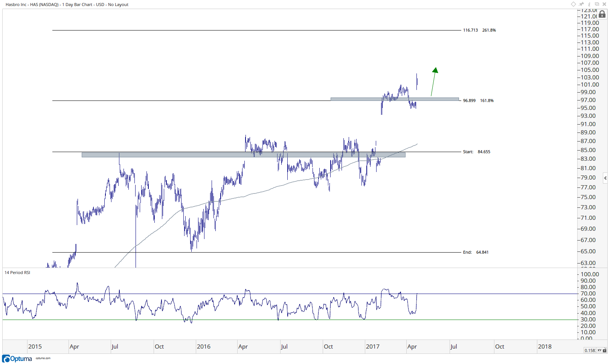Click the 2018 date axis label
610x364 pixels.
pos(544,347)
